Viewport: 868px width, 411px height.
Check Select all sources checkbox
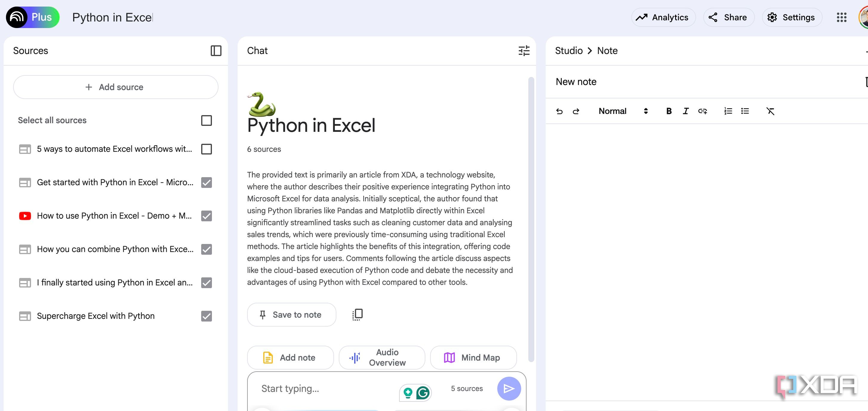click(206, 120)
